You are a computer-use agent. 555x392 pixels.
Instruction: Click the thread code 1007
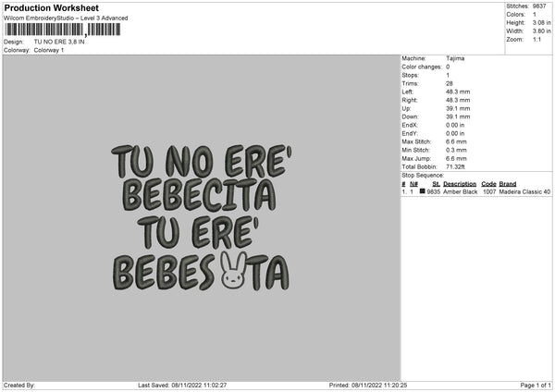(488, 192)
